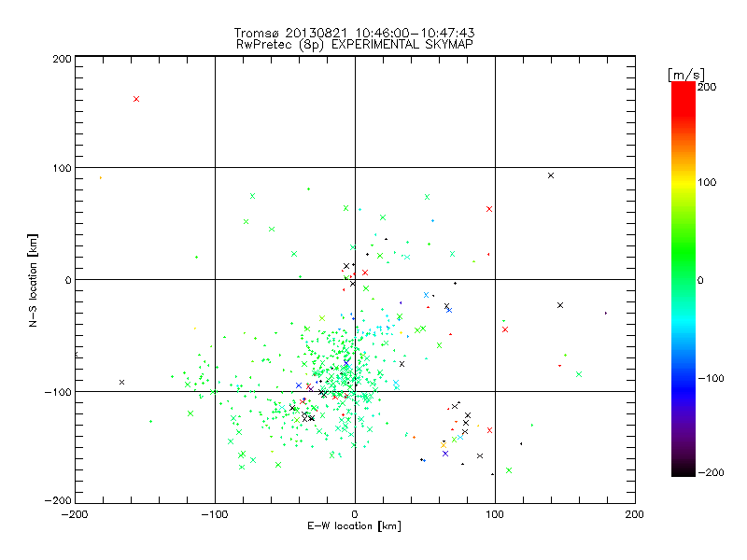This screenshot has height=560, width=747.
Task: Select the isolated red X marker in the upper-left quadrant
Action: [x=136, y=99]
